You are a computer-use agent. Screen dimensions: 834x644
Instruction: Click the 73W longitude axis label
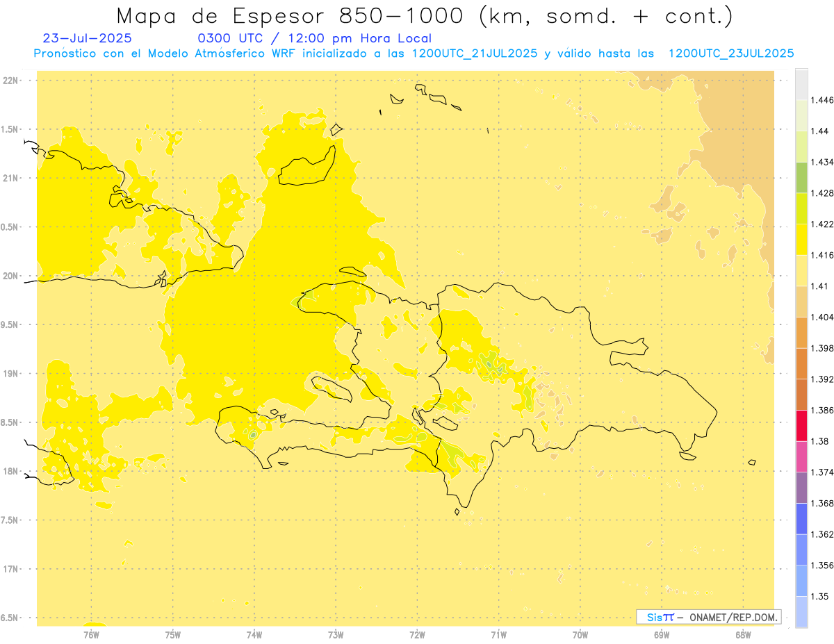tap(336, 634)
